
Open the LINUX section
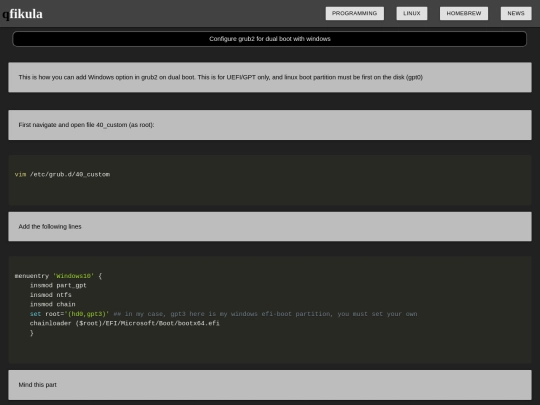pyautogui.click(x=412, y=13)
